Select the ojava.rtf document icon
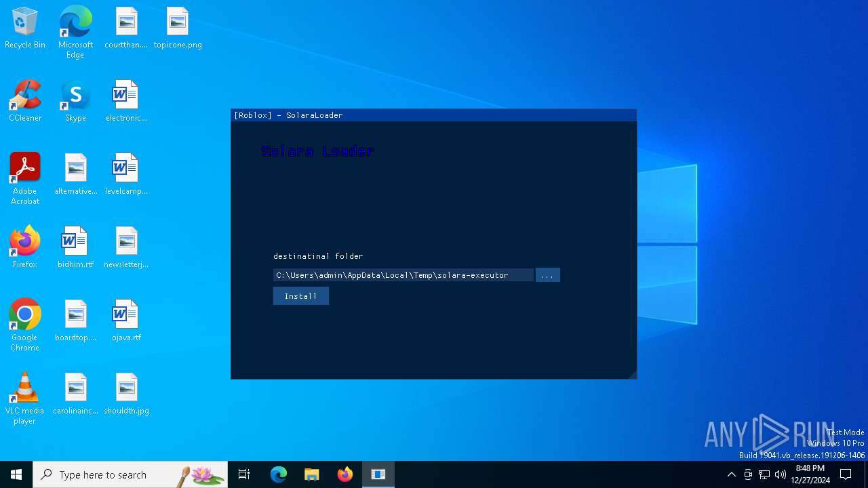Screen dimensions: 868x488 tap(126, 321)
